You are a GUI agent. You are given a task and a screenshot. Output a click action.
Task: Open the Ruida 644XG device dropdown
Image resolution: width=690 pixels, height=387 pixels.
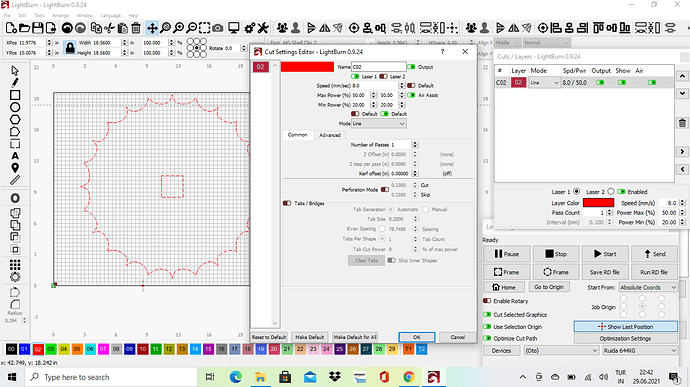640,350
